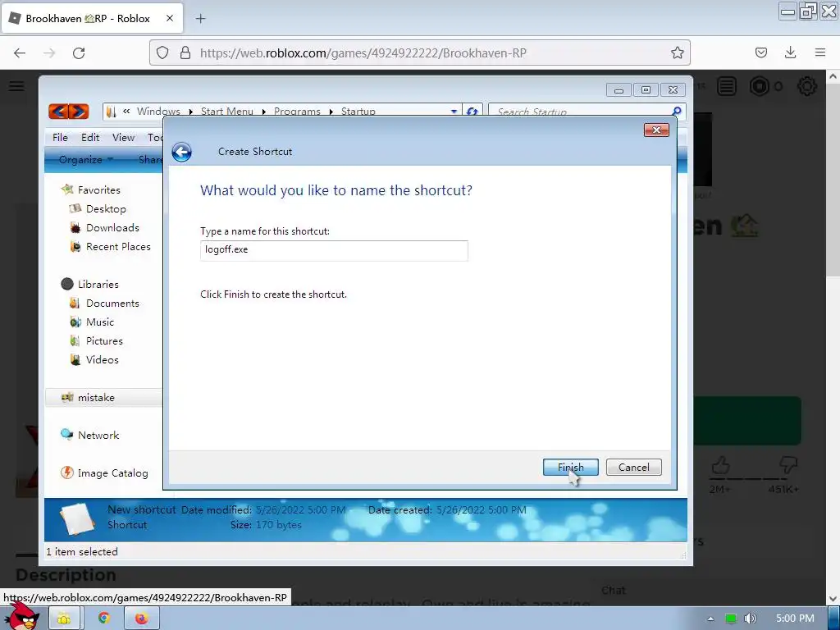Click the search magnifier icon in Explorer

point(677,111)
